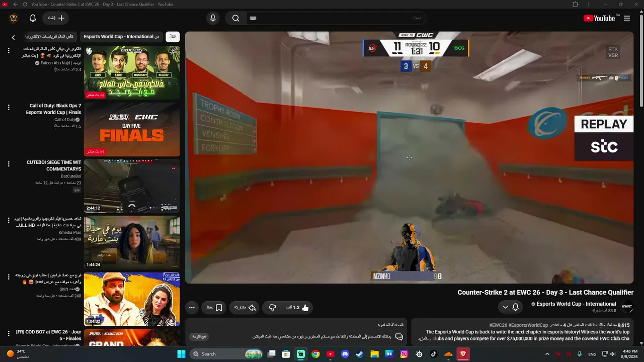The width and height of the screenshot is (644, 362).
Task: Open the Kmedia Plus channel name
Action: (70, 233)
